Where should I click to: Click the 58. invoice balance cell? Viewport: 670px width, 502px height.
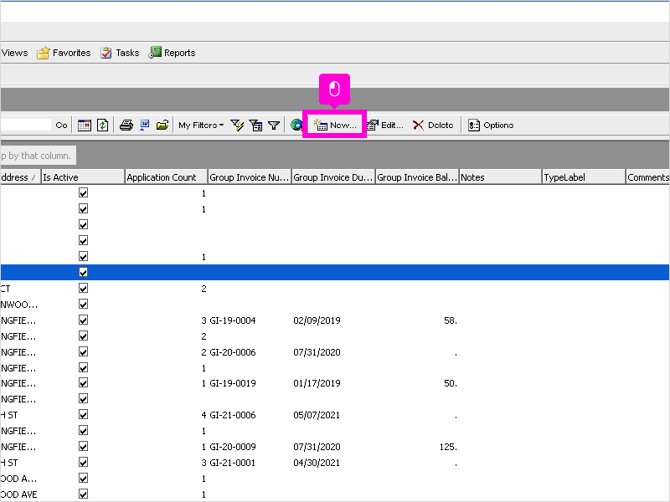point(451,320)
